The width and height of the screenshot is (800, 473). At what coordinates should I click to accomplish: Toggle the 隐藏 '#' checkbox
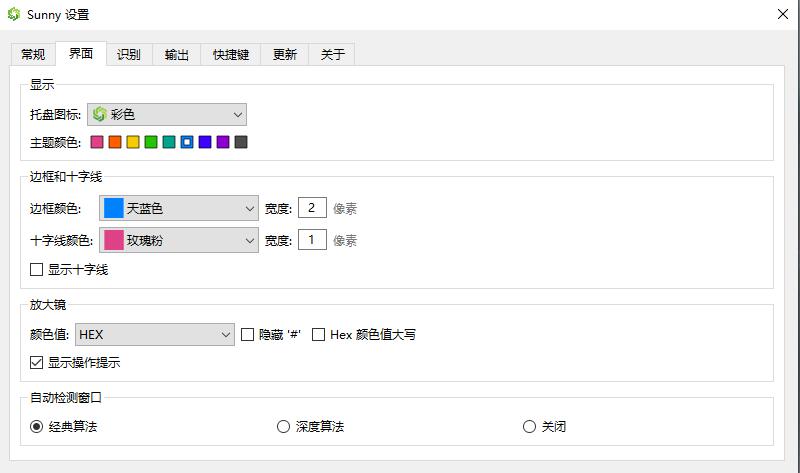(247, 335)
